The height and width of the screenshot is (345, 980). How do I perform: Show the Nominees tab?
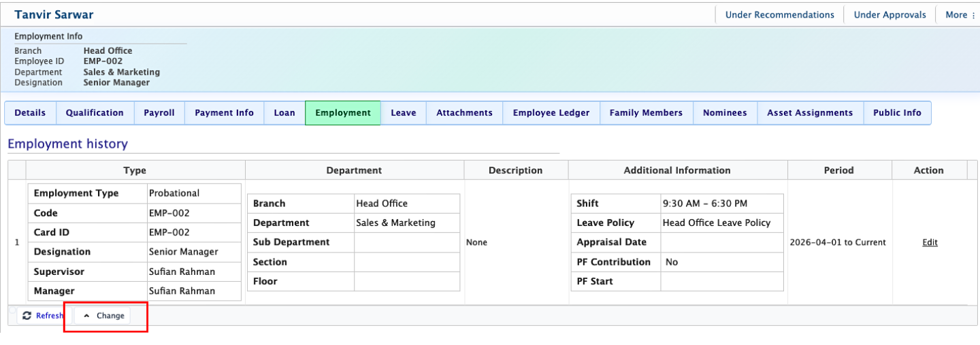click(725, 113)
